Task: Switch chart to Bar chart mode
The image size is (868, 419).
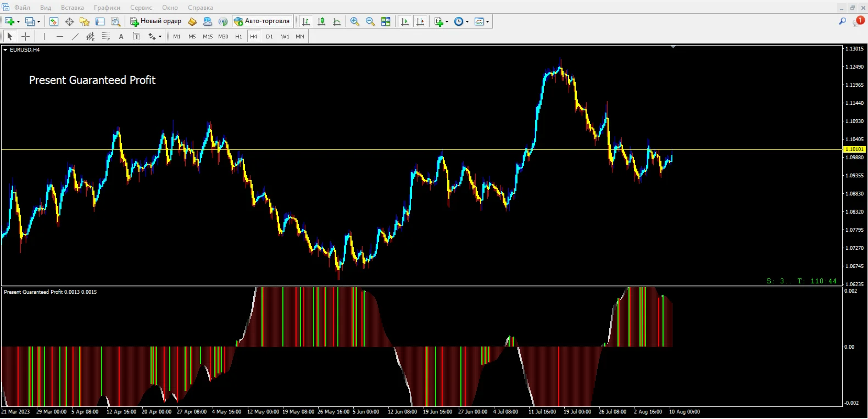Action: 306,21
